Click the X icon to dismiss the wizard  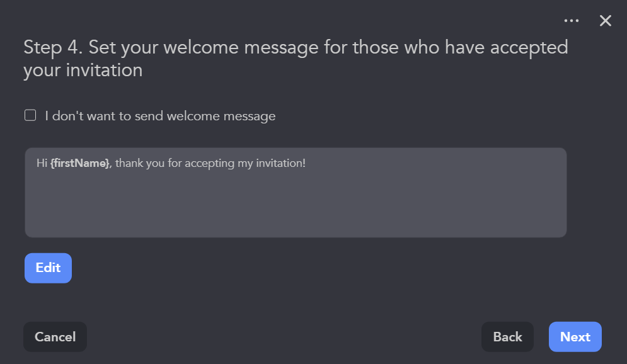605,20
